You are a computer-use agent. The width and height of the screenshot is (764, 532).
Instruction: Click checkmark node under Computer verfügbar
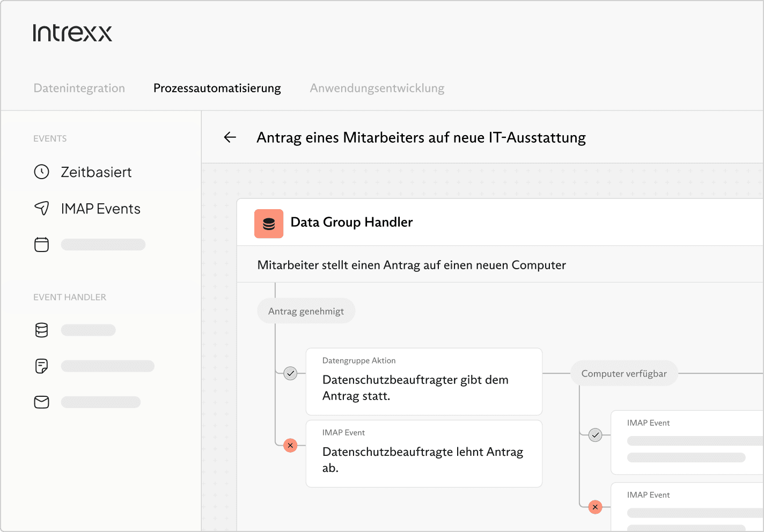[595, 435]
